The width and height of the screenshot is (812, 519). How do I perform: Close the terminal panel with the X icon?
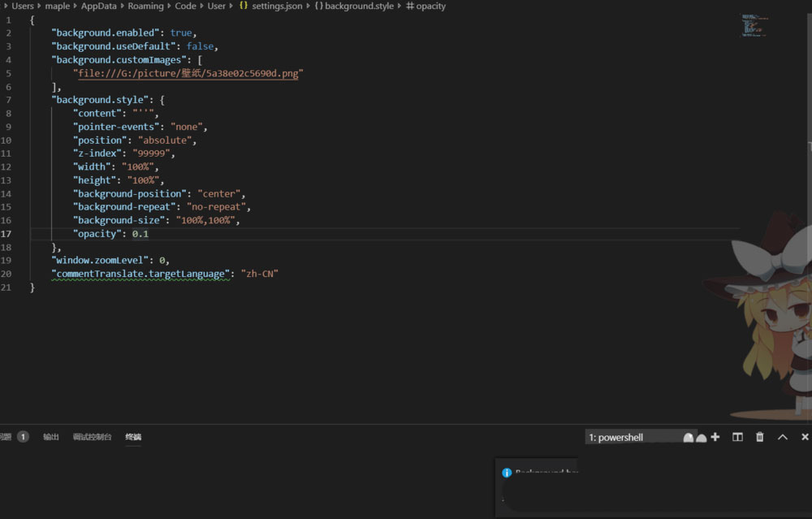coord(805,437)
